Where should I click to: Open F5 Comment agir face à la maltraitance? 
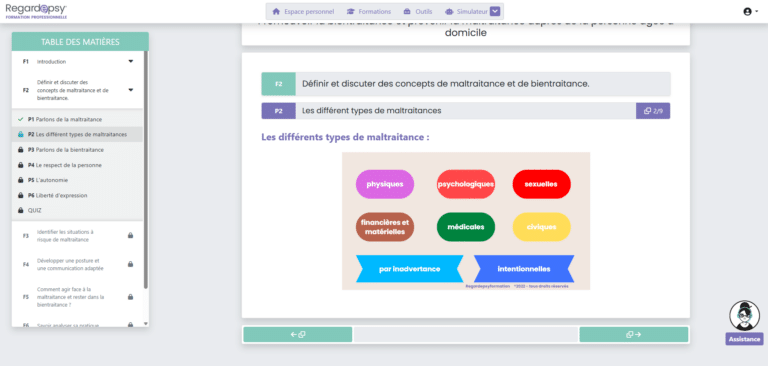[78, 297]
